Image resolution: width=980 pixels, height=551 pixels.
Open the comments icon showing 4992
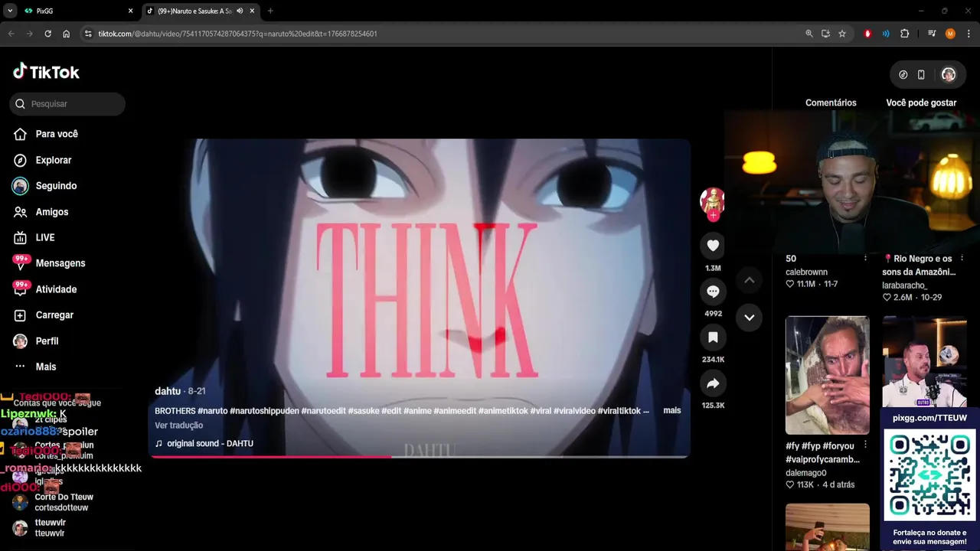click(713, 292)
